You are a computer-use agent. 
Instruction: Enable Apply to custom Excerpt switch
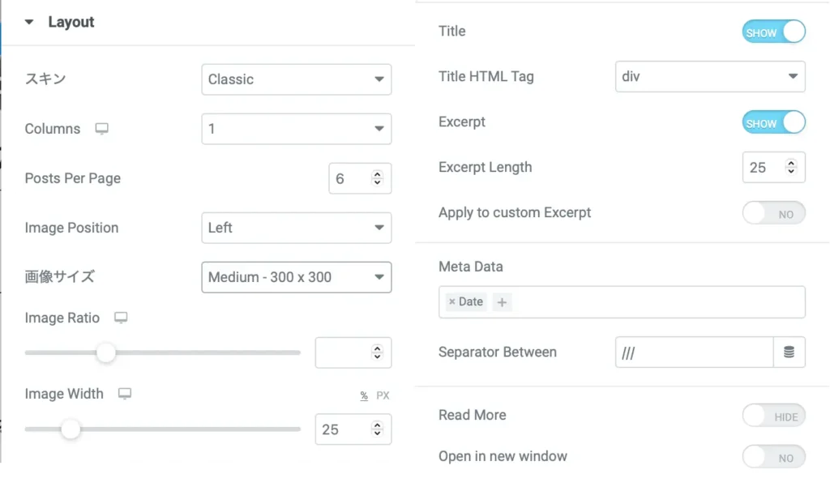point(773,214)
